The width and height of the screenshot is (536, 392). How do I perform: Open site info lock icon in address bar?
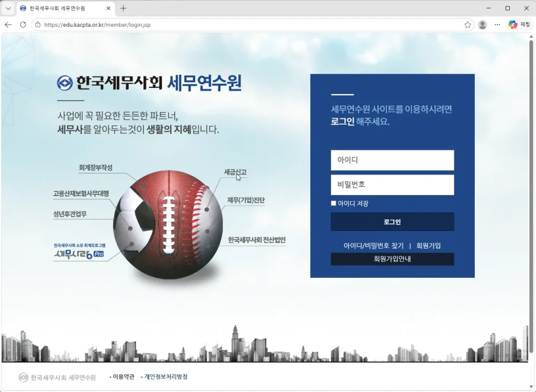pos(38,25)
